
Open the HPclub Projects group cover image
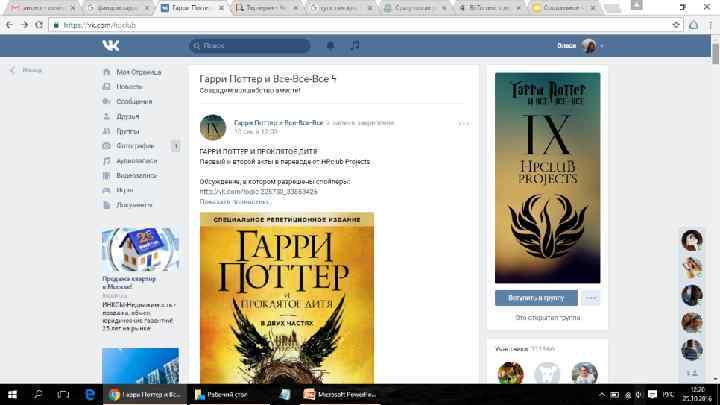547,178
